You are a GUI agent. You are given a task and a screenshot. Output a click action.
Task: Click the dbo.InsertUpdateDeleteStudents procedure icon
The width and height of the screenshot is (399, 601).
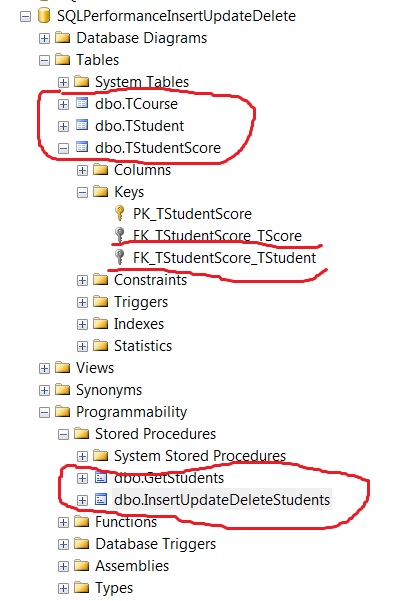(101, 500)
